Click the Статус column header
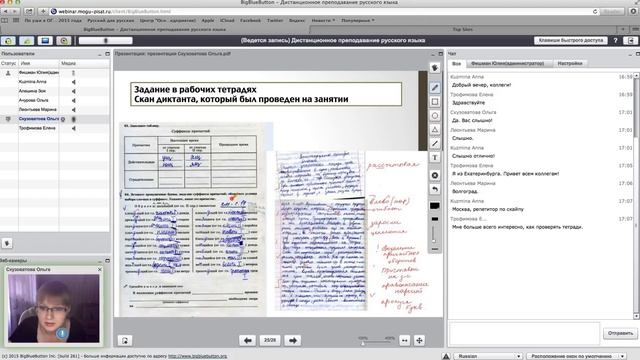Image resolution: width=640 pixels, height=360 pixels. click(x=9, y=63)
